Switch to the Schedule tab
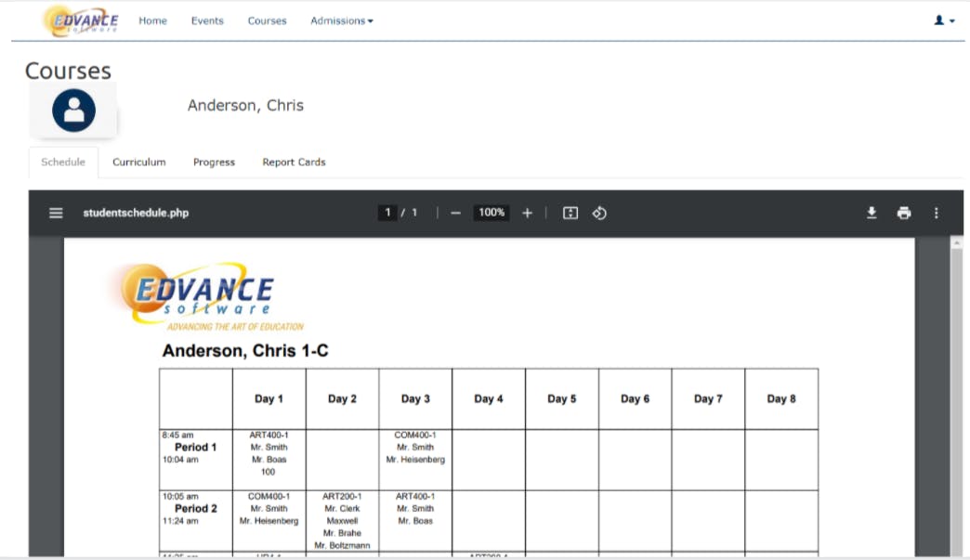970x560 pixels. tap(63, 162)
